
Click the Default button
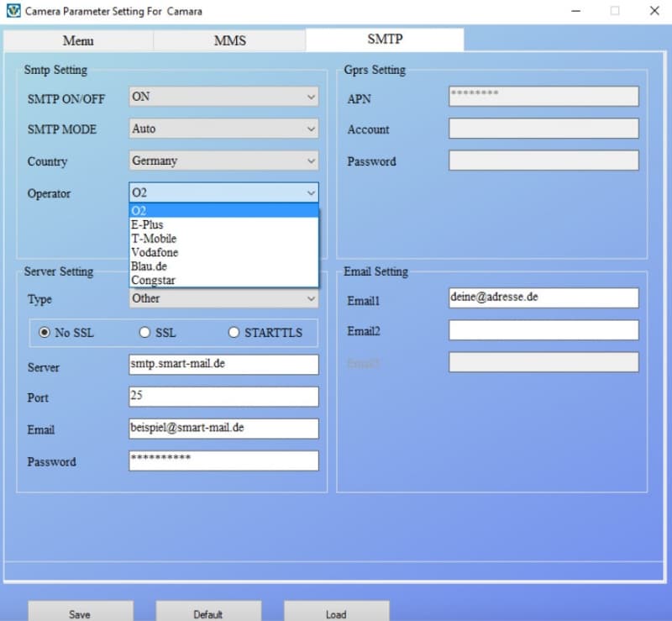click(x=208, y=612)
